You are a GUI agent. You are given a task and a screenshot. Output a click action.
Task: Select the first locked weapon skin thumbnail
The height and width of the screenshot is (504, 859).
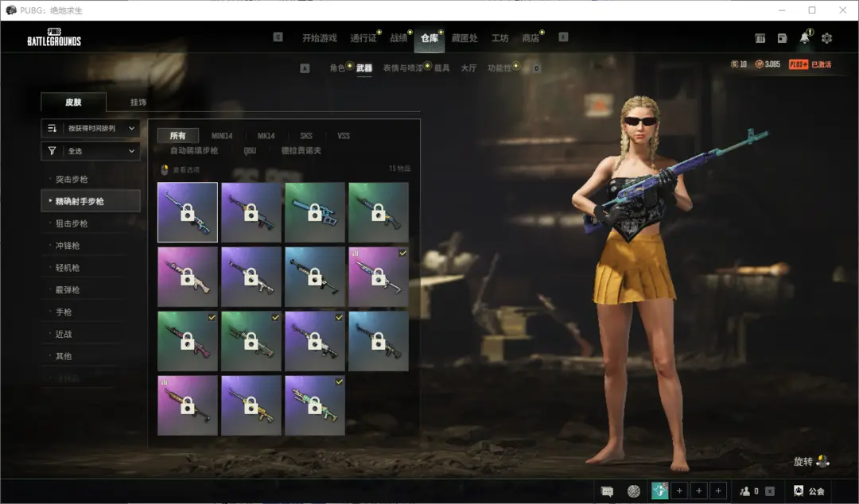click(x=188, y=212)
